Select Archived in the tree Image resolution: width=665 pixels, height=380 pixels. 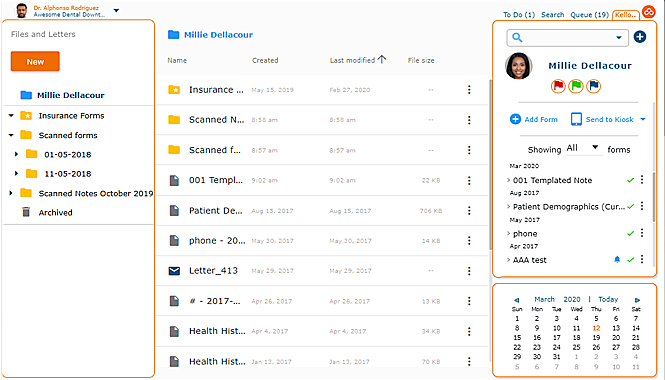click(x=55, y=212)
